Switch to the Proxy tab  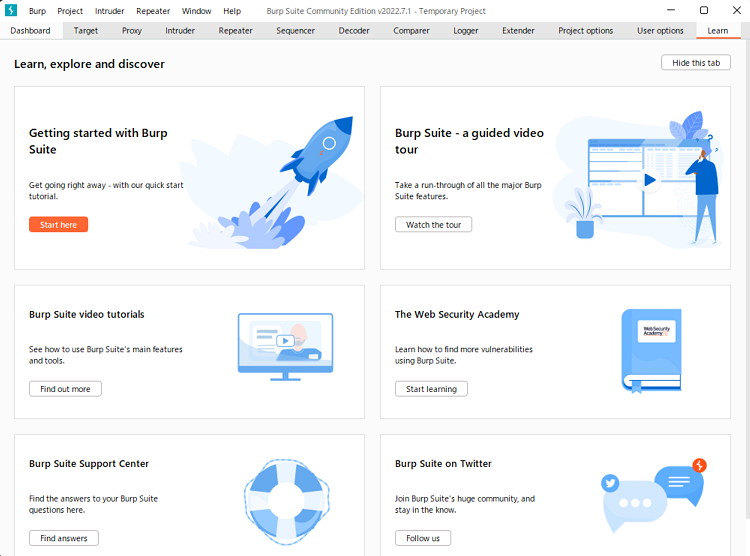(x=132, y=31)
